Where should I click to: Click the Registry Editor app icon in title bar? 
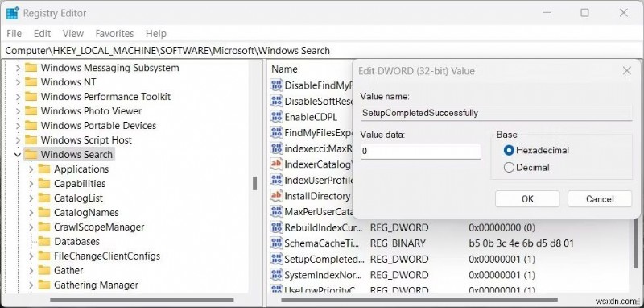click(12, 13)
